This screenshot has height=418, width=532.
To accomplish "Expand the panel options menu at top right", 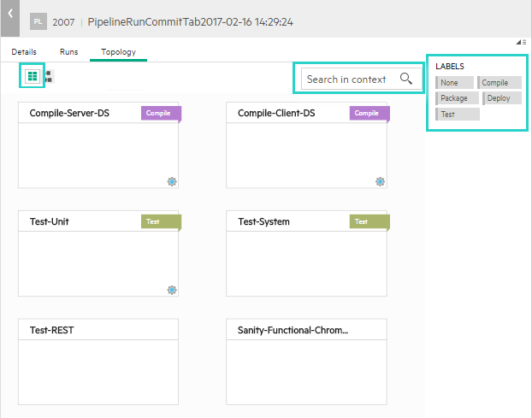I will click(x=521, y=42).
